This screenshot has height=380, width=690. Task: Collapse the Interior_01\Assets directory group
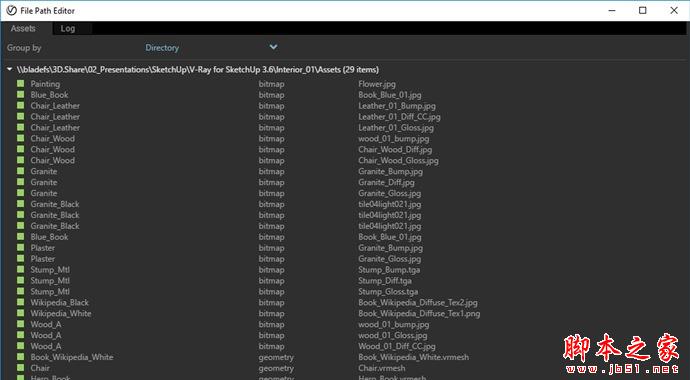(9, 69)
